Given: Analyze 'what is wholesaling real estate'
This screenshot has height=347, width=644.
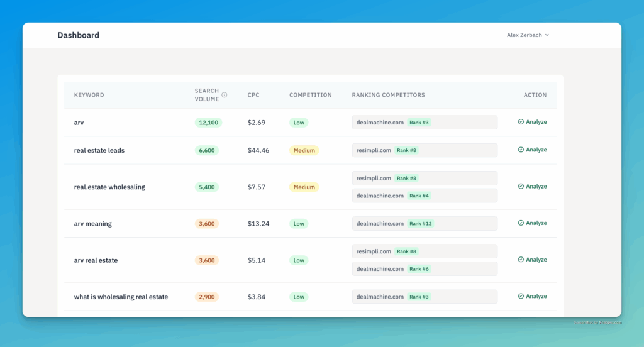Looking at the screenshot, I should pyautogui.click(x=532, y=297).
